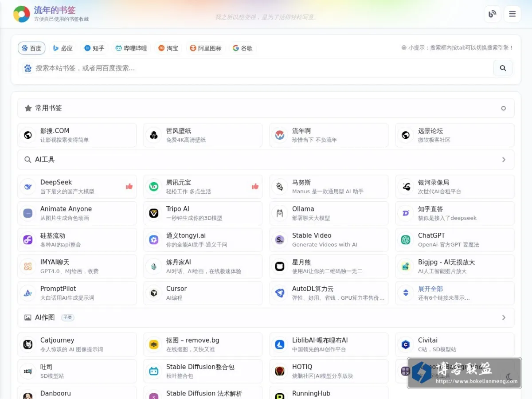532x399 pixels.
Task: Toggle the 常用书签 circle indicator
Action: click(x=503, y=108)
